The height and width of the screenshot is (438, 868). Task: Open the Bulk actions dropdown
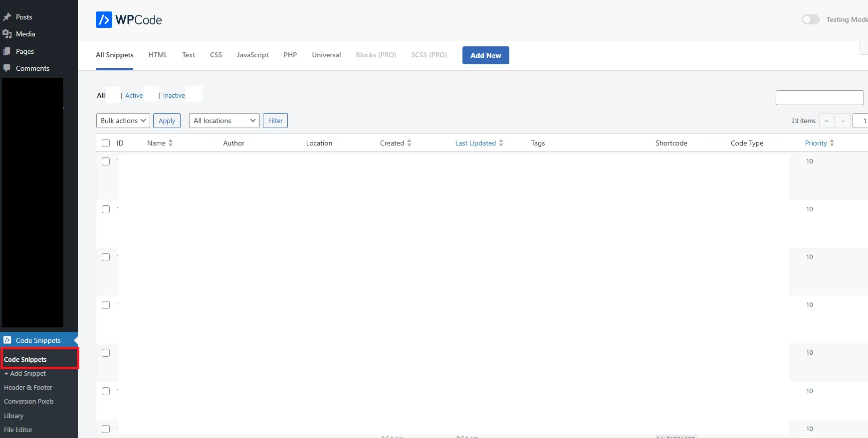tap(123, 121)
